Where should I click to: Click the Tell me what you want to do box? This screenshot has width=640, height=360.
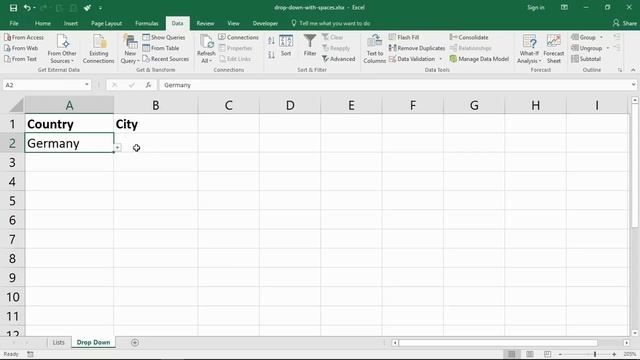point(331,23)
